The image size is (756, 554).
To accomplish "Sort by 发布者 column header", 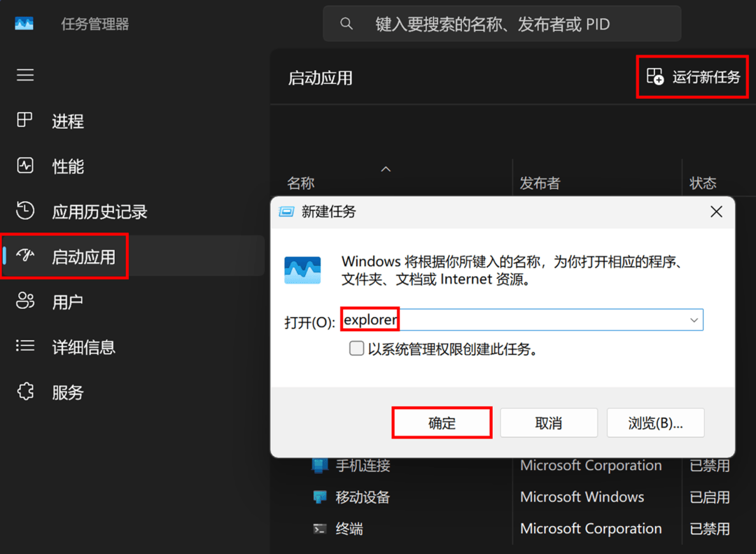I will [x=540, y=183].
